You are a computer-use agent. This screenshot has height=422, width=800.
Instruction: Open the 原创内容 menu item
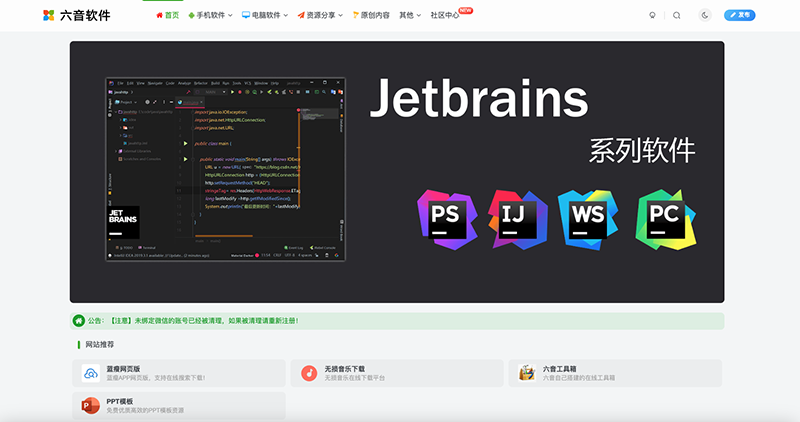[x=371, y=15]
